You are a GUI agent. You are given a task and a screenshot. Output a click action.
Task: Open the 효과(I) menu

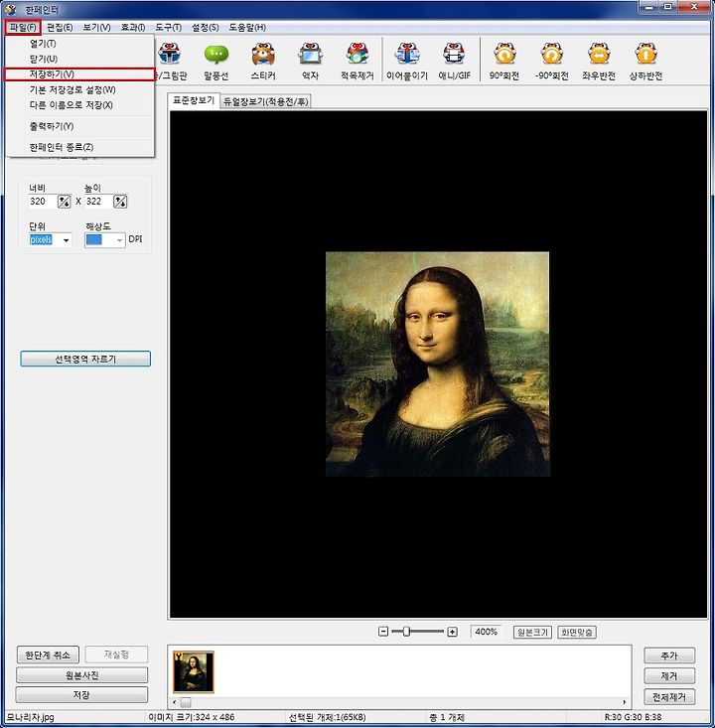click(x=133, y=28)
